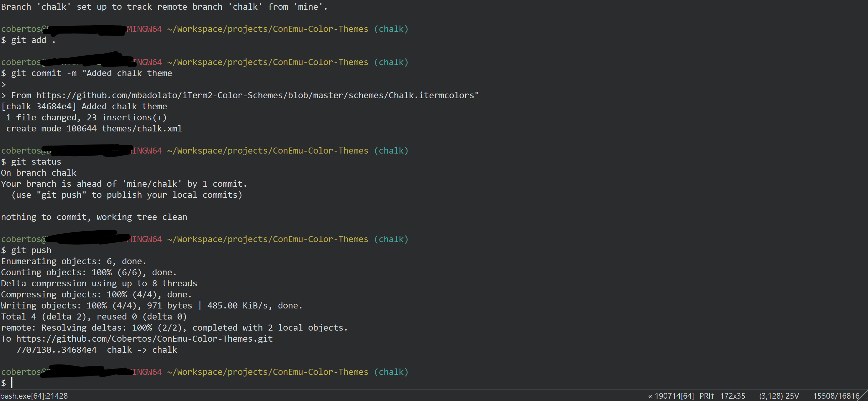Click the '« 190714[64]' status bar entry

671,396
